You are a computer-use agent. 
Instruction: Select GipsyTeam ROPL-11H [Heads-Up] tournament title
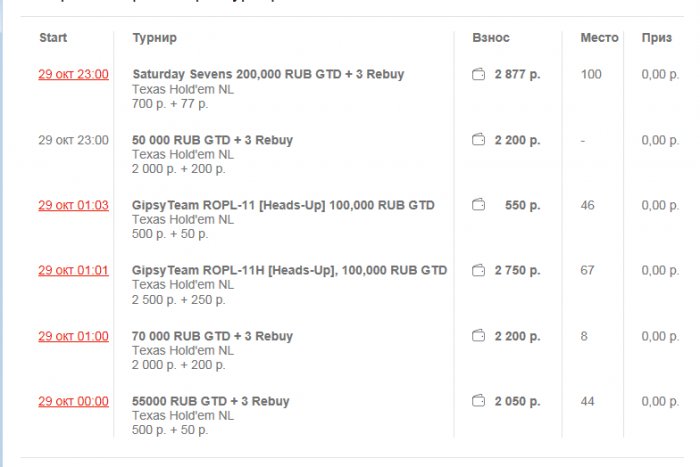289,270
